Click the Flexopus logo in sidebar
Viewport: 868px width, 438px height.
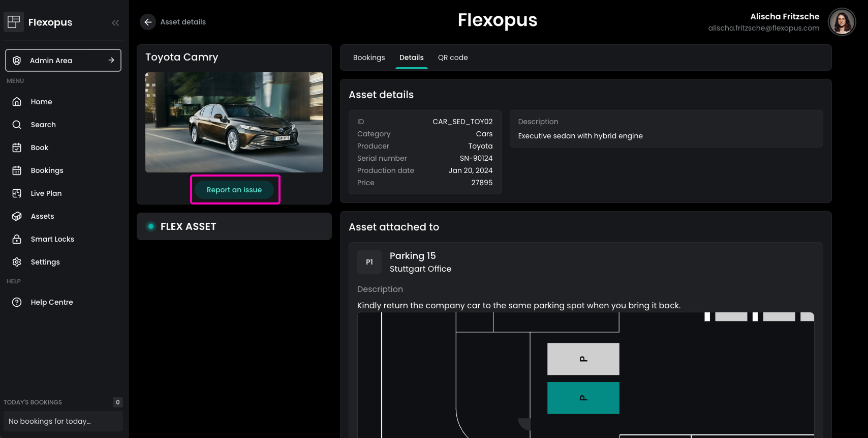click(14, 22)
